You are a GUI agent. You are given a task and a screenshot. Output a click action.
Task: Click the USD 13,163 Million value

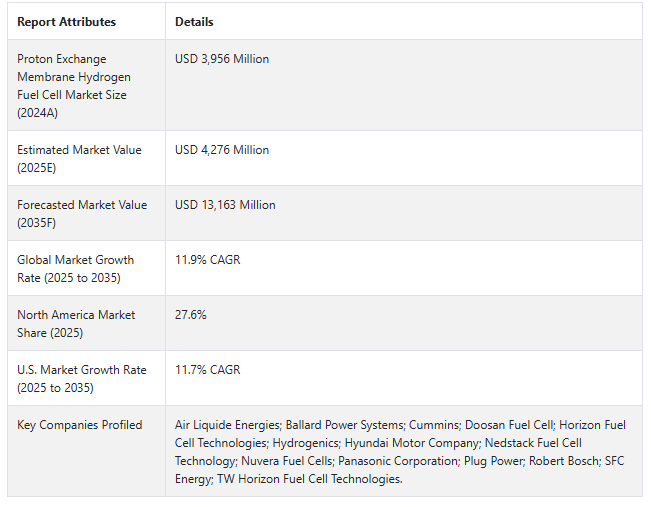(x=225, y=205)
